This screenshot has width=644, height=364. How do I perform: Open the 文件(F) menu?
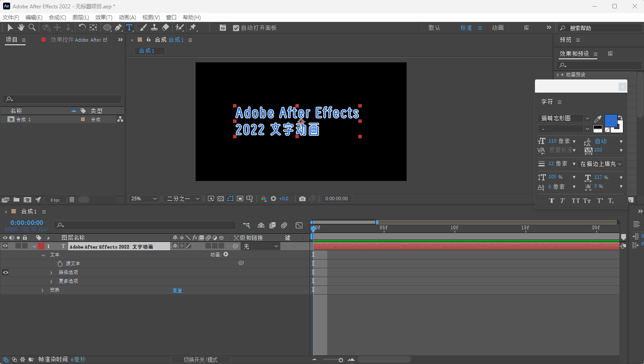click(11, 18)
